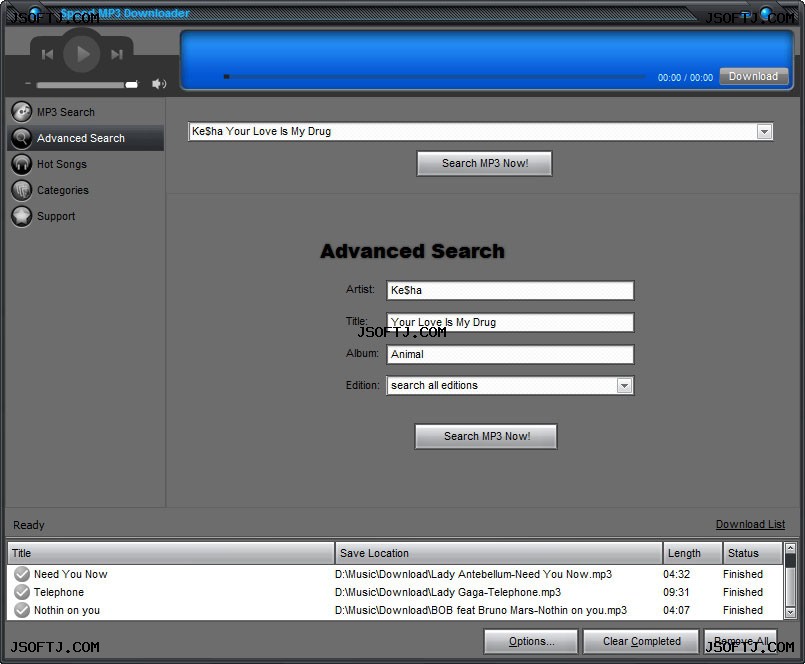
Task: Click the Hot Songs headphones icon
Action: coord(22,164)
